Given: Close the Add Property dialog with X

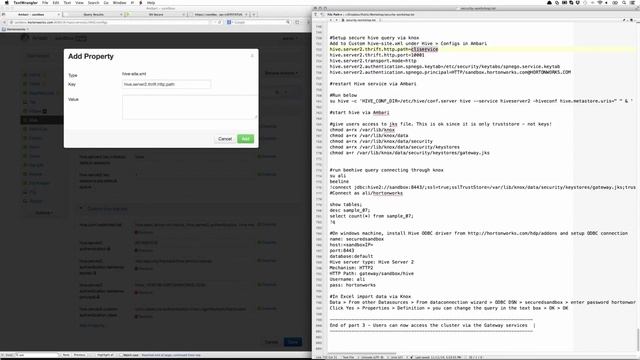Looking at the screenshot, I should click(x=252, y=56).
